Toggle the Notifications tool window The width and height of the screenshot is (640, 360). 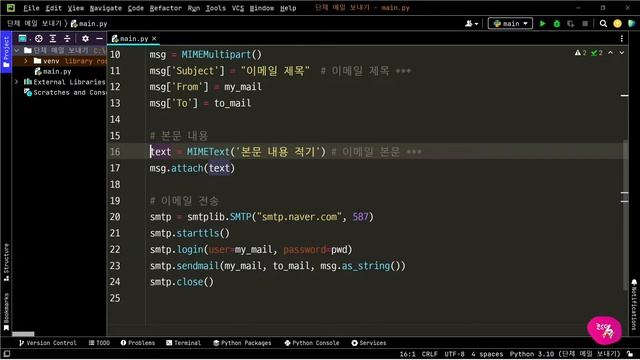(634, 304)
